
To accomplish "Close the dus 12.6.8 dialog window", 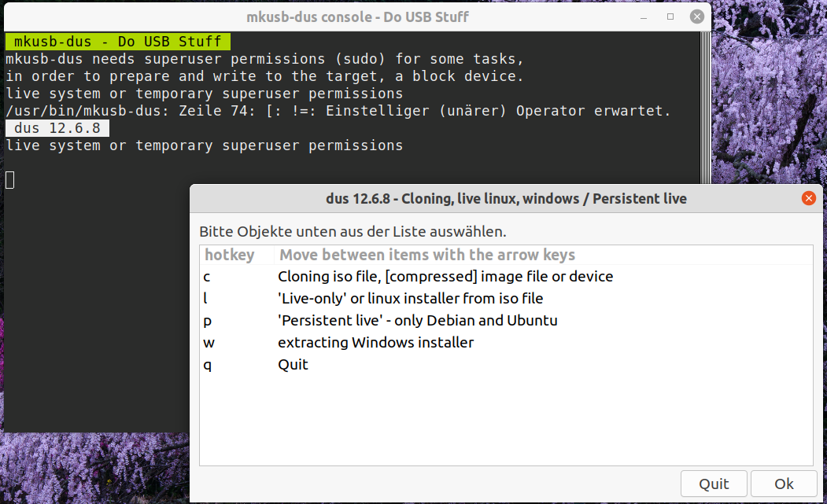I will pyautogui.click(x=808, y=199).
